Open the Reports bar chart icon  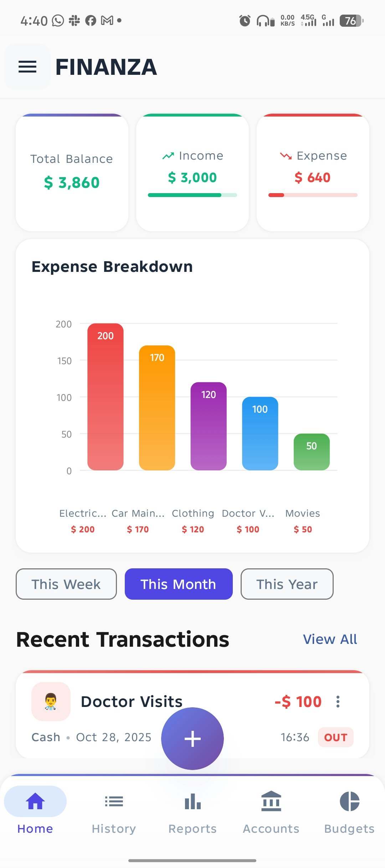pos(192,802)
